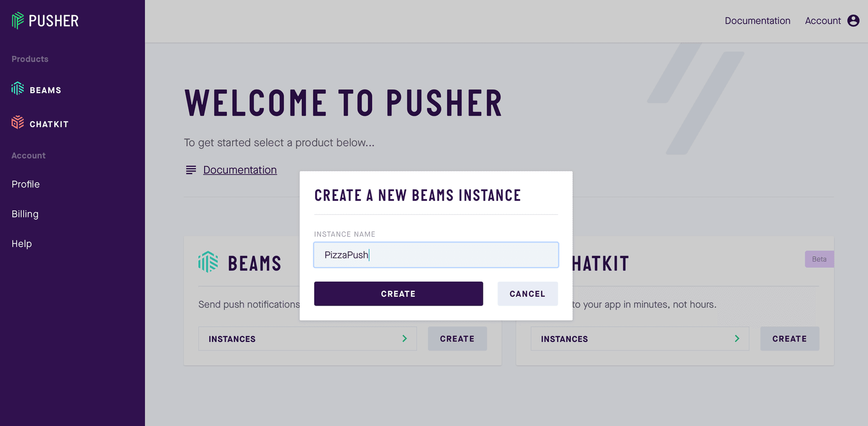
Task: Click the Chatkit icon in sidebar
Action: coord(18,123)
